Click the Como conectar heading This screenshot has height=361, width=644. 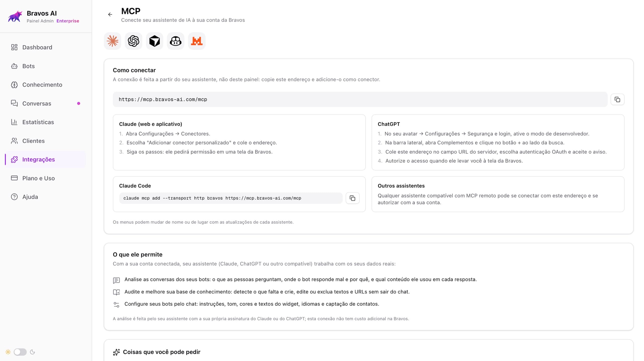tap(134, 70)
